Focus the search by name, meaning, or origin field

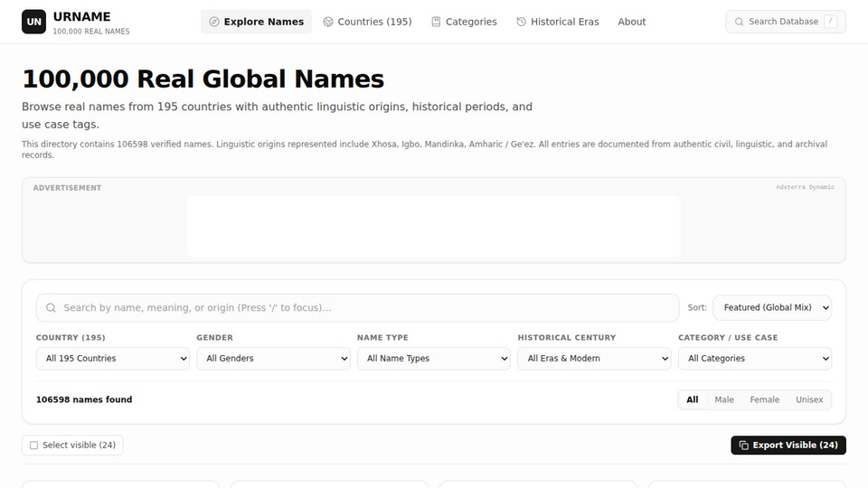(x=358, y=307)
